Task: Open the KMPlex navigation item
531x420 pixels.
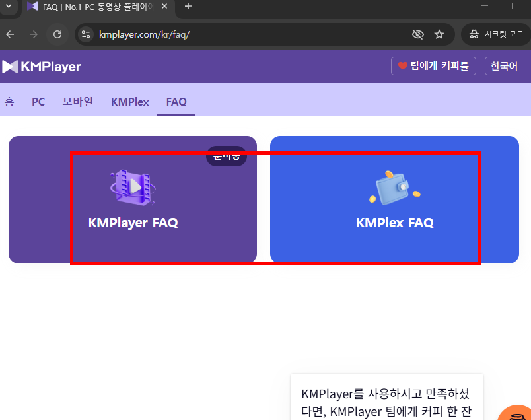Action: click(130, 102)
